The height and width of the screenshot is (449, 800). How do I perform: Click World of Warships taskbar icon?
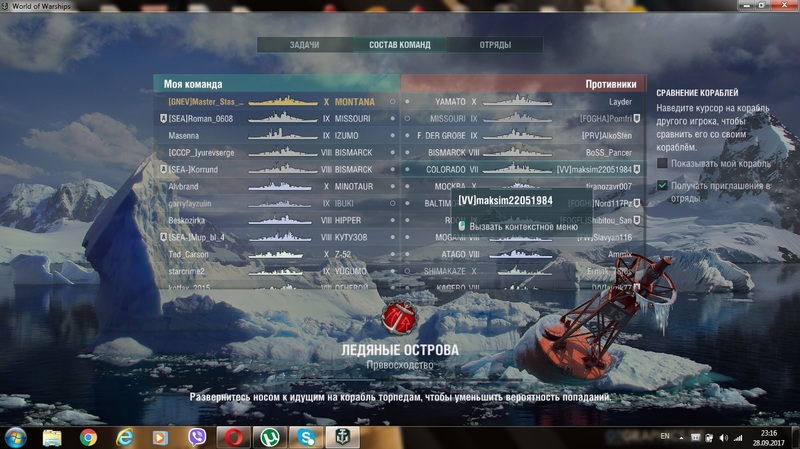click(343, 437)
